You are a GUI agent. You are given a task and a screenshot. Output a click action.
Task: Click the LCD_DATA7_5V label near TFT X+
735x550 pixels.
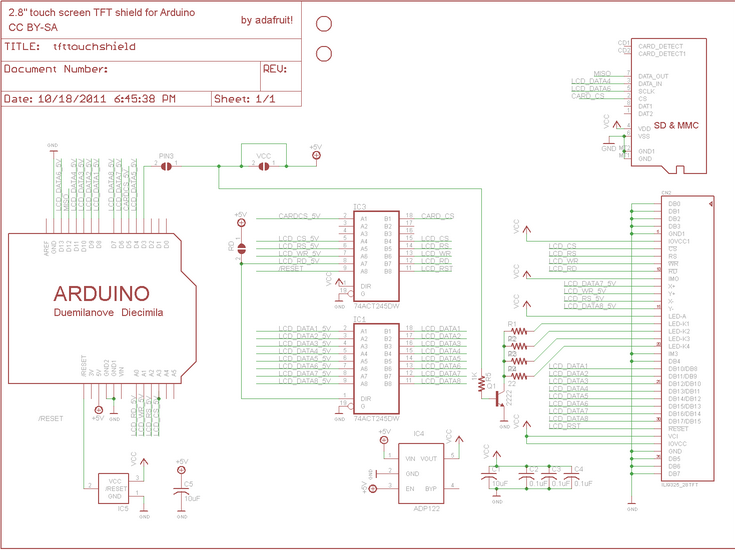click(x=590, y=284)
